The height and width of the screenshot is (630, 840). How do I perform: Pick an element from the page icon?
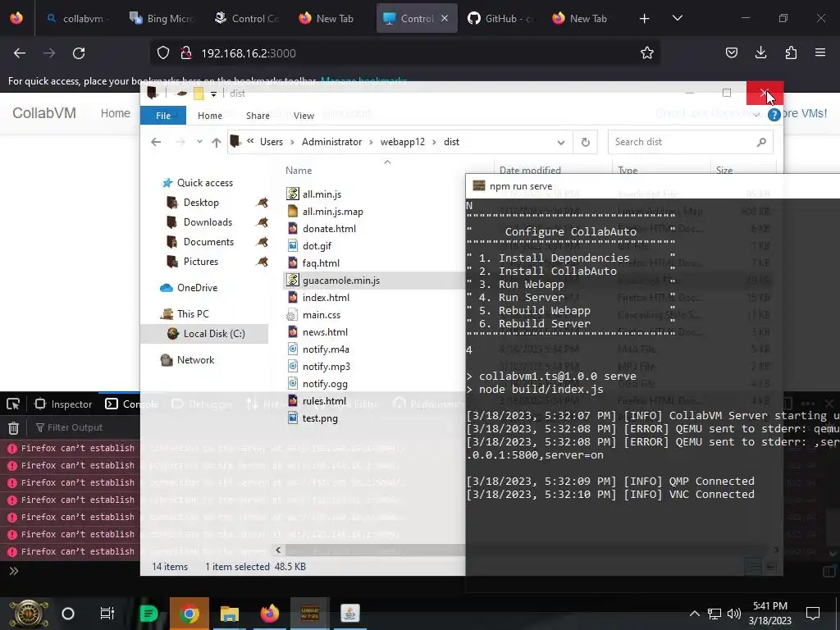13,404
